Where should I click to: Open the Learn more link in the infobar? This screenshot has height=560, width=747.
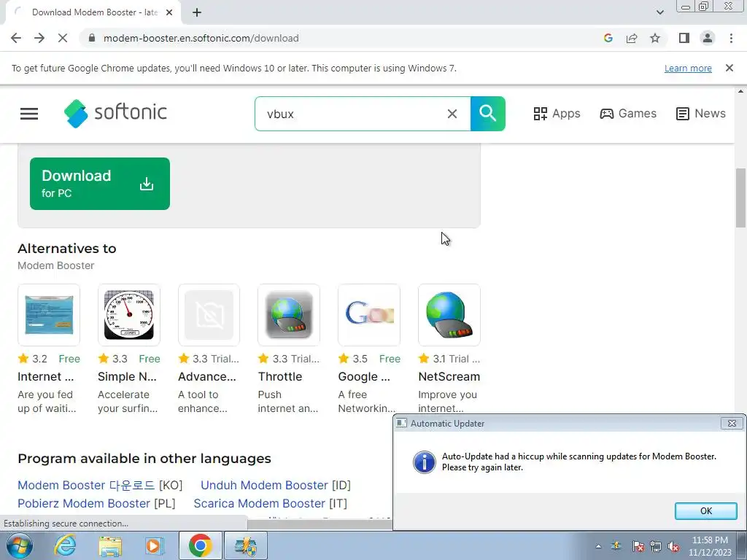(688, 68)
